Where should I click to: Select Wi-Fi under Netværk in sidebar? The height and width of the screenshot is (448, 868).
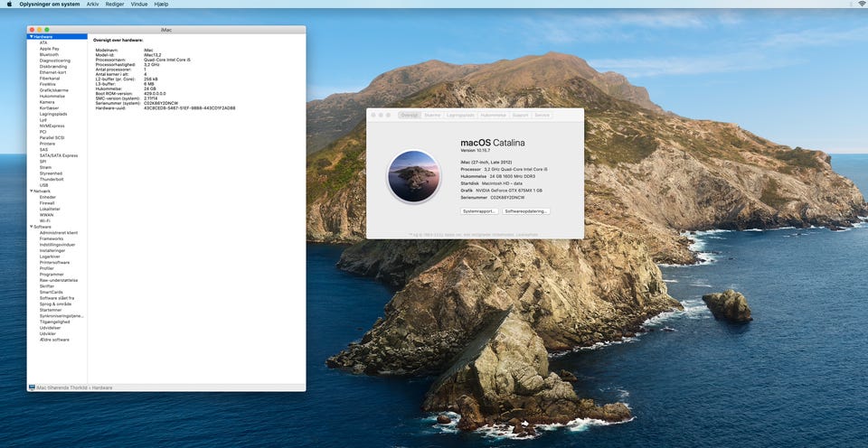click(45, 220)
